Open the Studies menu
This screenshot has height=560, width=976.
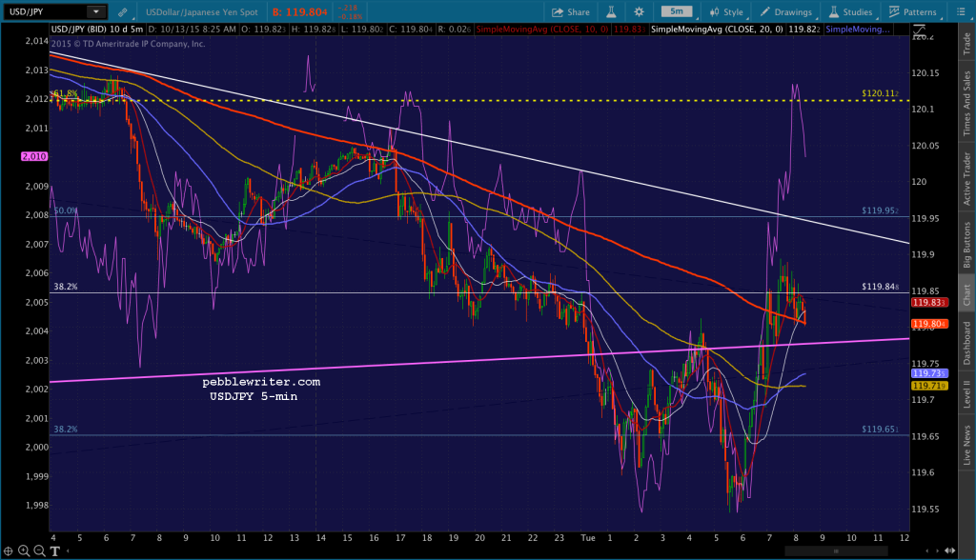tap(851, 11)
